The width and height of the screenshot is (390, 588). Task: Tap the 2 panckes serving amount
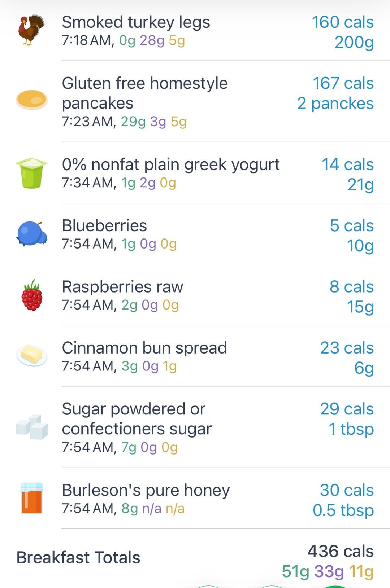335,104
